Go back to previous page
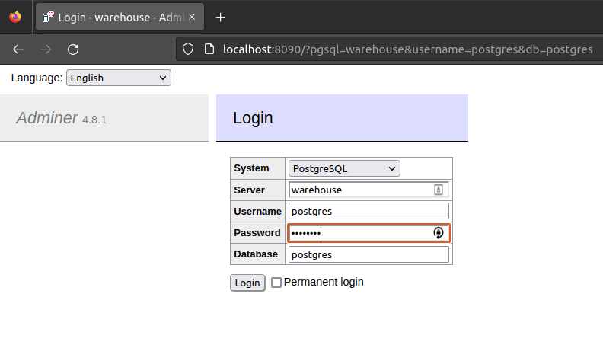 pyautogui.click(x=18, y=49)
